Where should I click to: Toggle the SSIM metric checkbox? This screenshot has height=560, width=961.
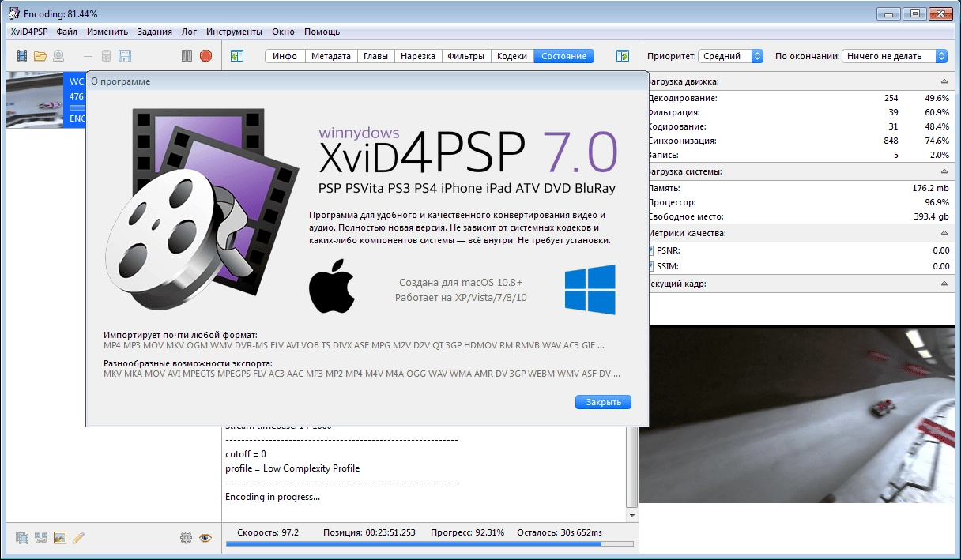(650, 266)
